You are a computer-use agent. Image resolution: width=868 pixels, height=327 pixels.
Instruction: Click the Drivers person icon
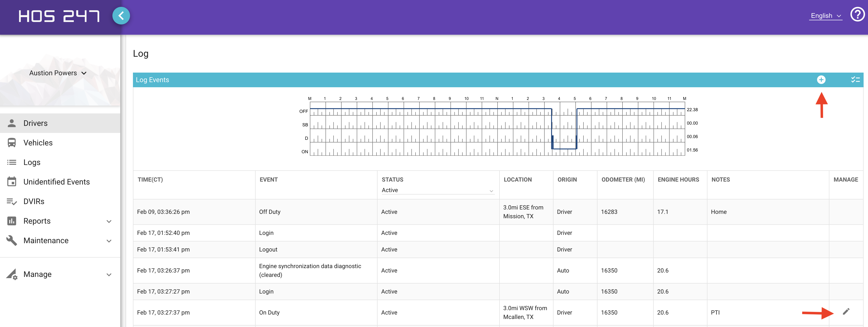coord(12,123)
